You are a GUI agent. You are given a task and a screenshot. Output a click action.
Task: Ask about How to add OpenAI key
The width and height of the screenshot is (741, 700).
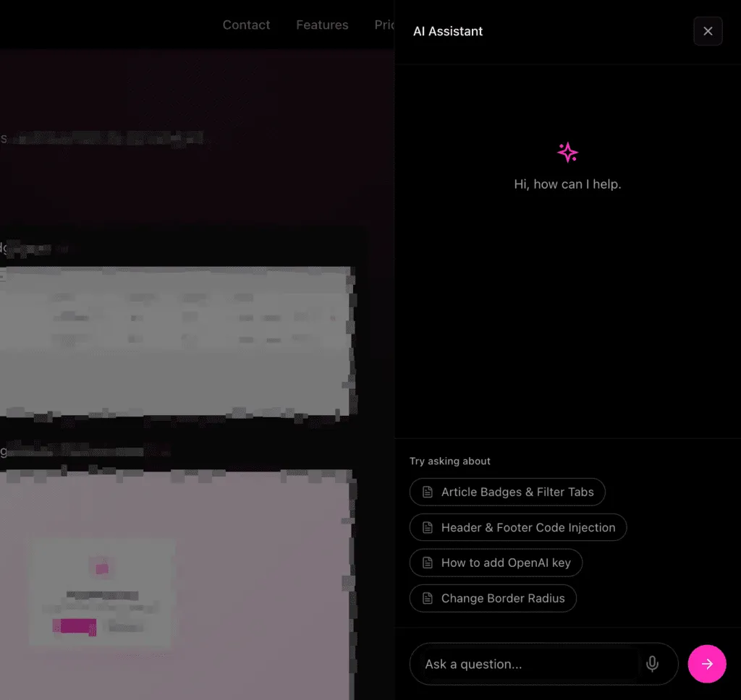pos(496,563)
